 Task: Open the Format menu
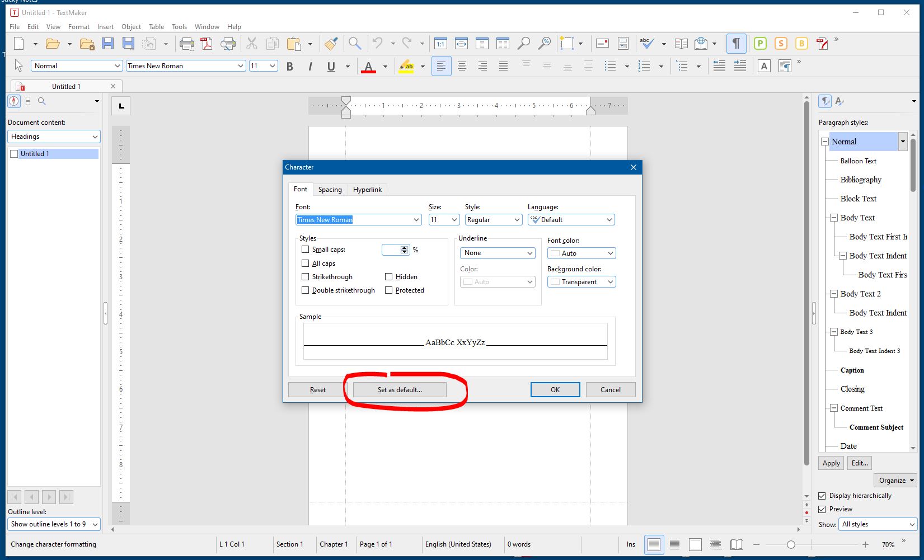point(78,27)
